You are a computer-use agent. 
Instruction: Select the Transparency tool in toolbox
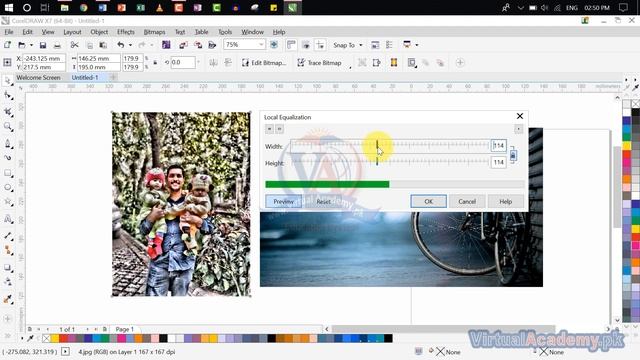(8, 282)
